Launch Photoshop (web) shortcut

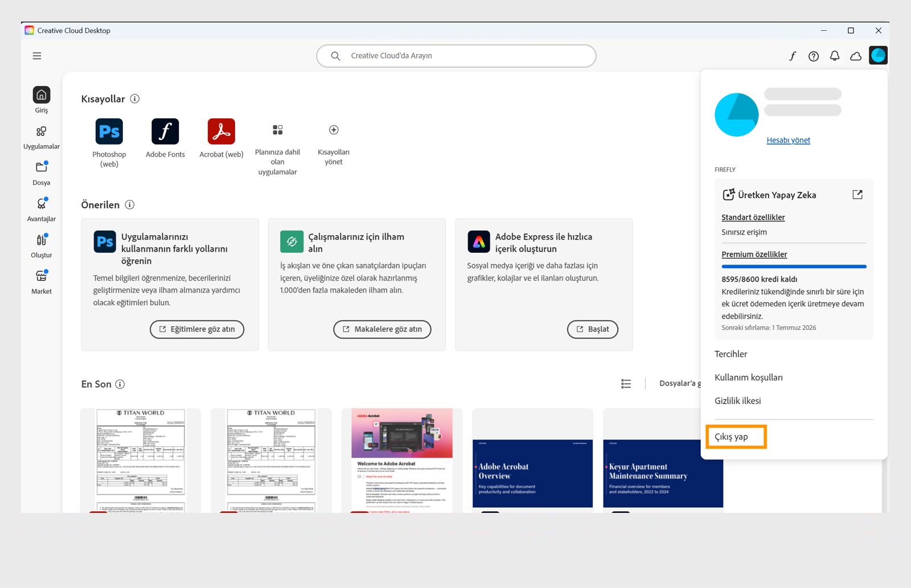coord(109,131)
